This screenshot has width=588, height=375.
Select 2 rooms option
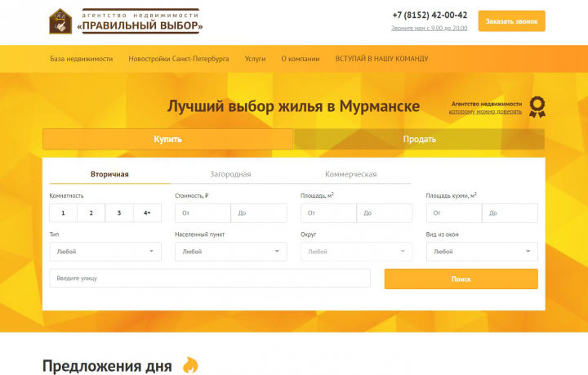point(91,213)
